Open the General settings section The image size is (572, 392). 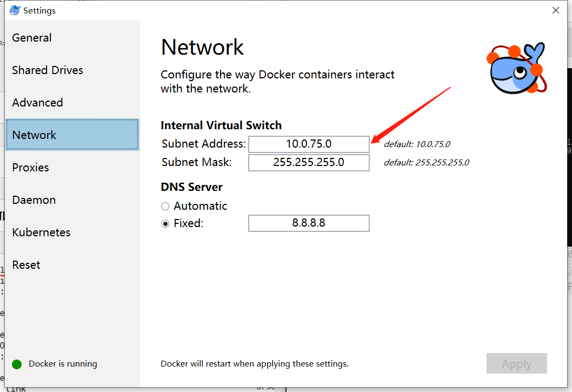[x=31, y=38]
